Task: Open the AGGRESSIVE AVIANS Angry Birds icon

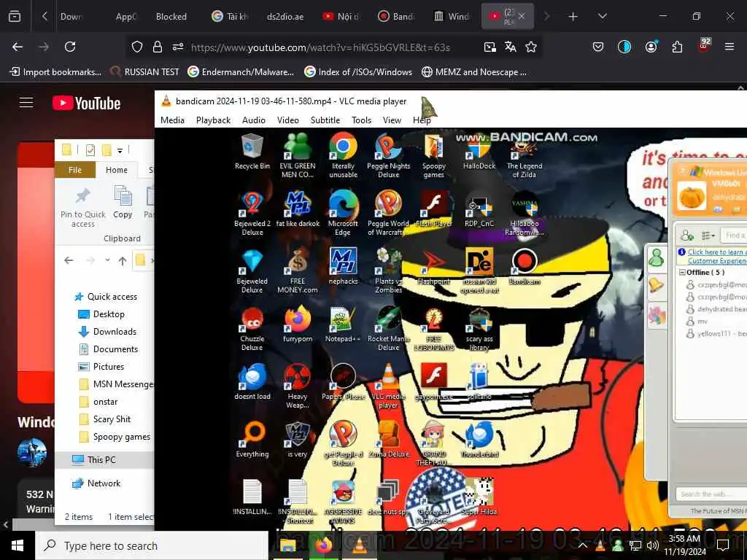Action: pos(343,502)
